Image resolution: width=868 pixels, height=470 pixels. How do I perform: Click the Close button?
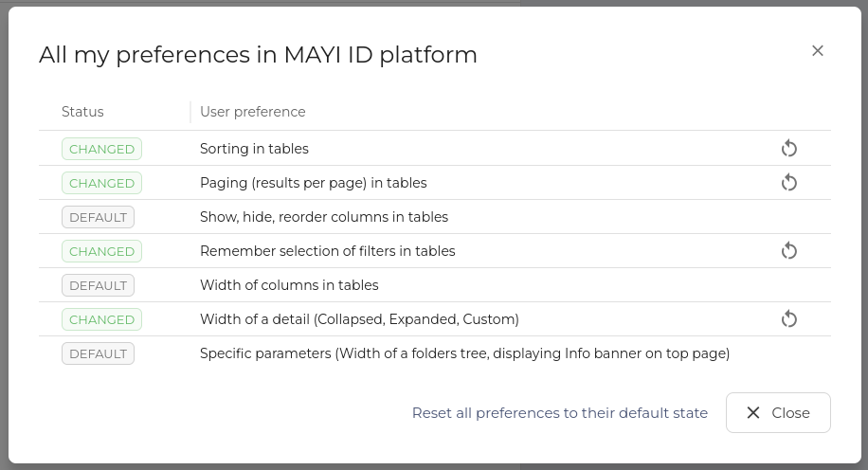point(778,412)
